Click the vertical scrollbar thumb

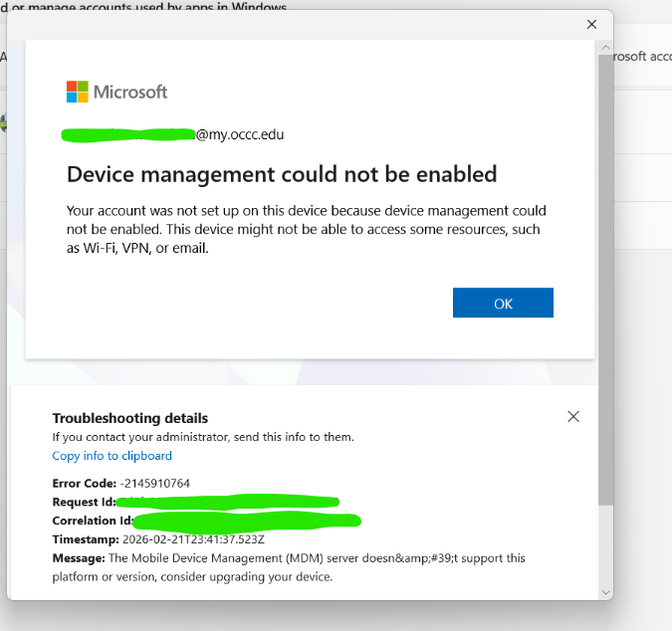tap(605, 280)
